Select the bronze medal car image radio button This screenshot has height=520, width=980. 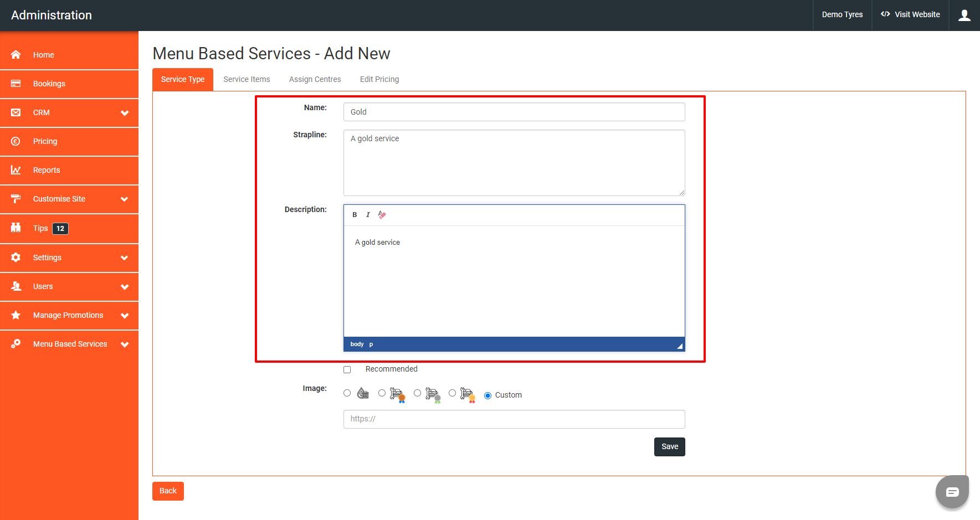[382, 393]
